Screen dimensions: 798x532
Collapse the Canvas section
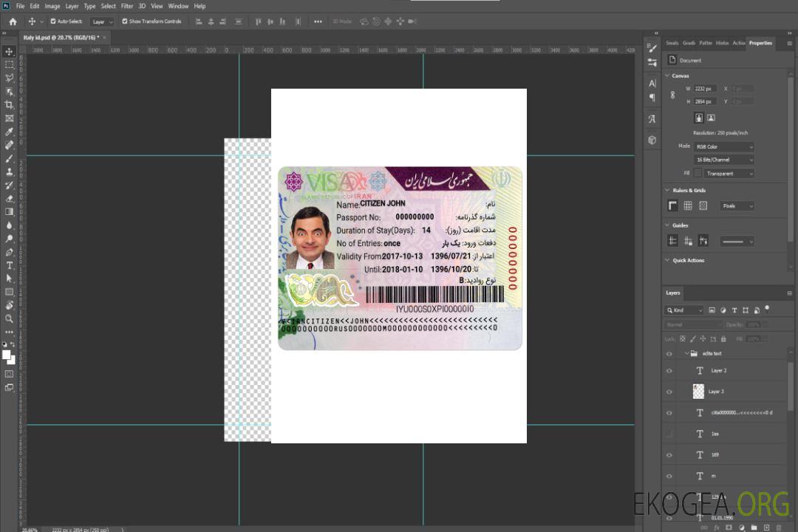[x=667, y=75]
